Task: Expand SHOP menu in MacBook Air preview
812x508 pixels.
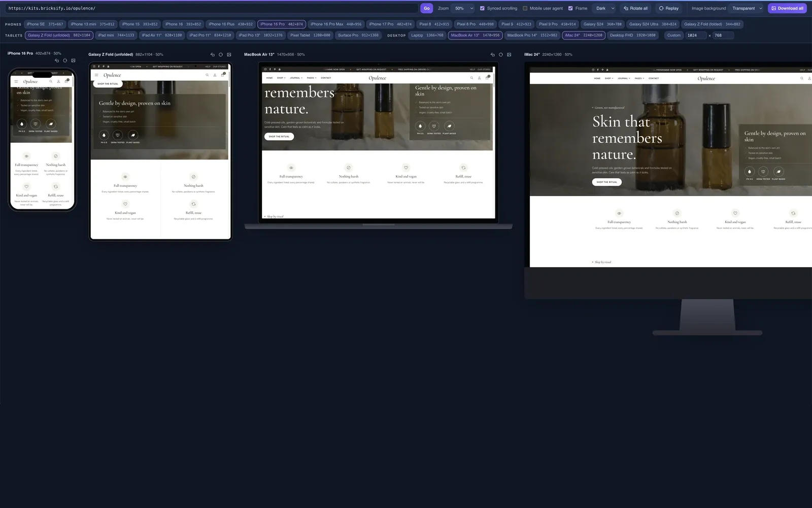Action: click(x=281, y=78)
